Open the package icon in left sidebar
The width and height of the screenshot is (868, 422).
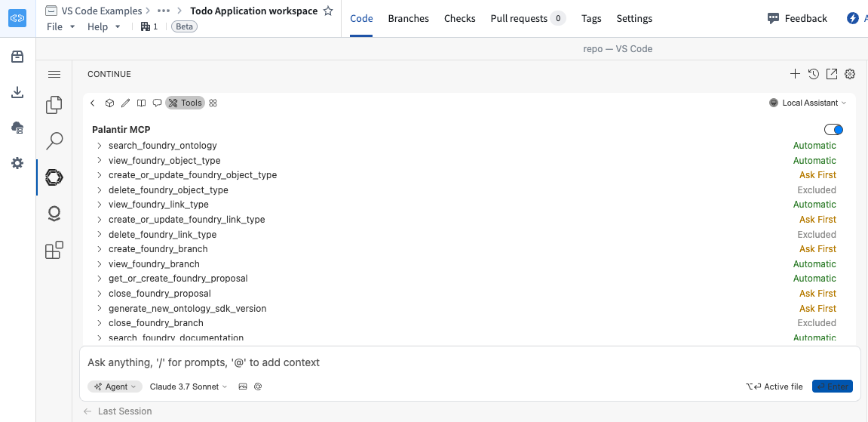[x=17, y=57]
